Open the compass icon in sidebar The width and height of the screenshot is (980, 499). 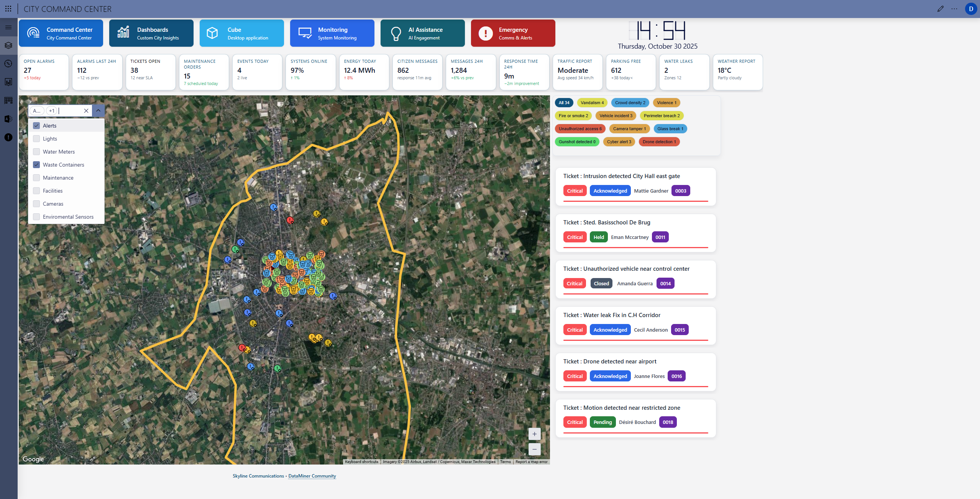click(8, 64)
